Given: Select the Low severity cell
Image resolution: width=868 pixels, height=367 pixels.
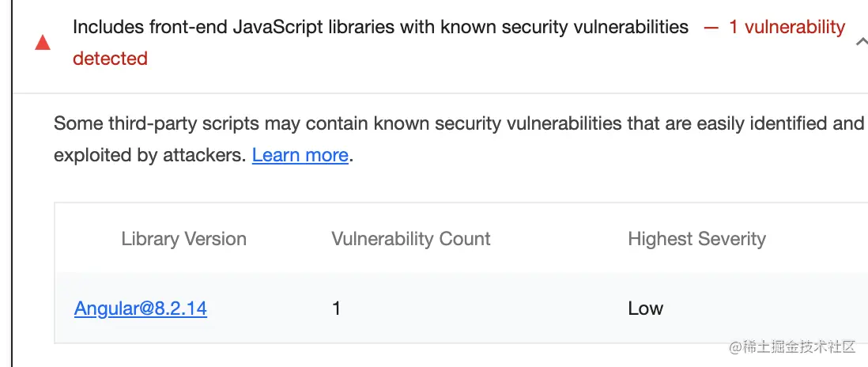Looking at the screenshot, I should [x=645, y=308].
